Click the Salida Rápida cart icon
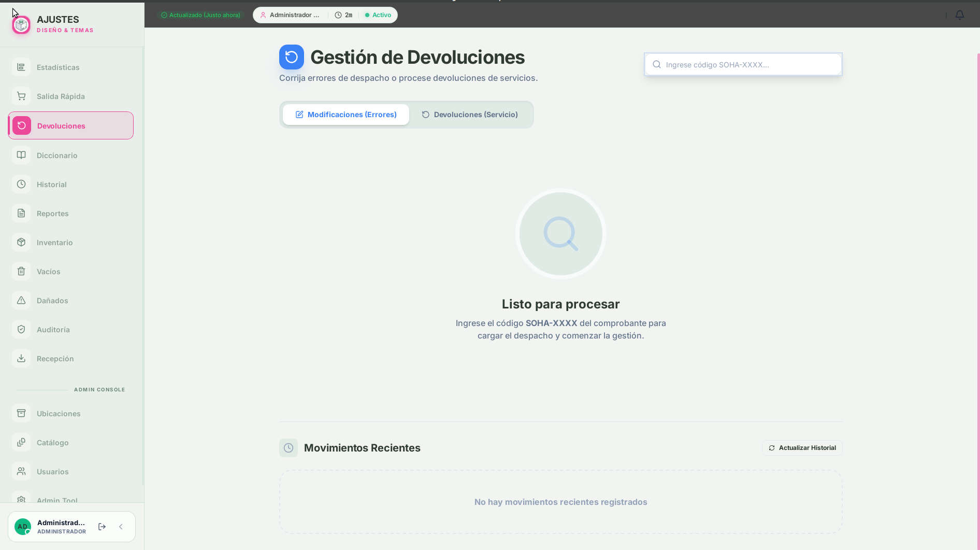The width and height of the screenshot is (980, 550). [x=21, y=96]
